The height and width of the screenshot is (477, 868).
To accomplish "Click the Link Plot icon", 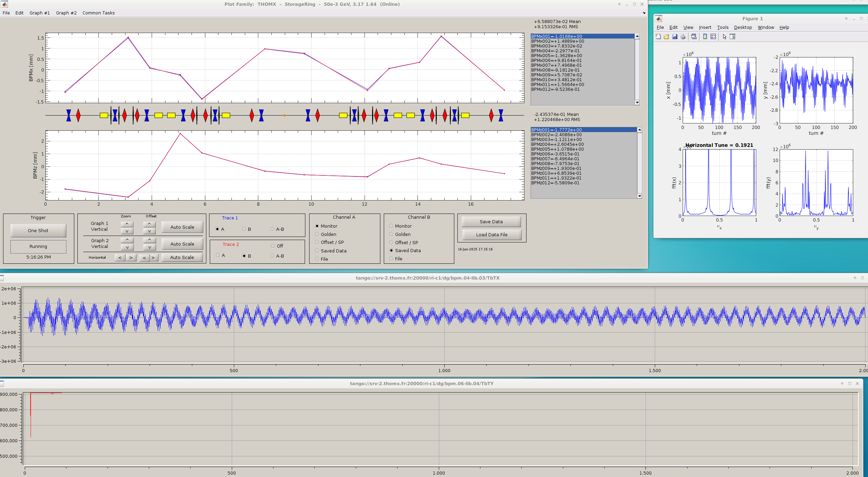I will pyautogui.click(x=694, y=37).
